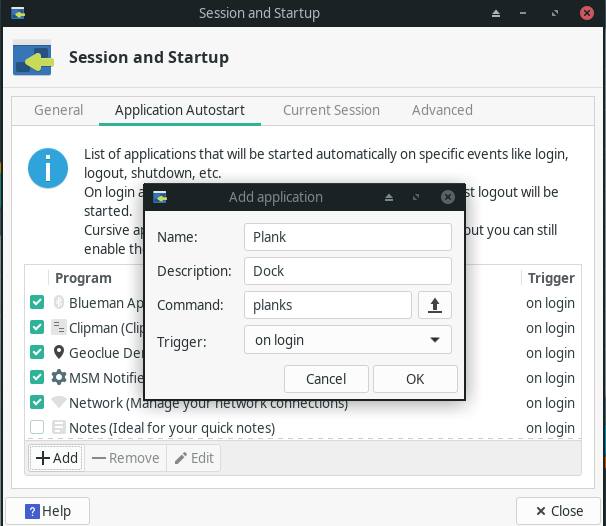The image size is (606, 526).
Task: Click the Command field containing planks
Action: (x=328, y=305)
